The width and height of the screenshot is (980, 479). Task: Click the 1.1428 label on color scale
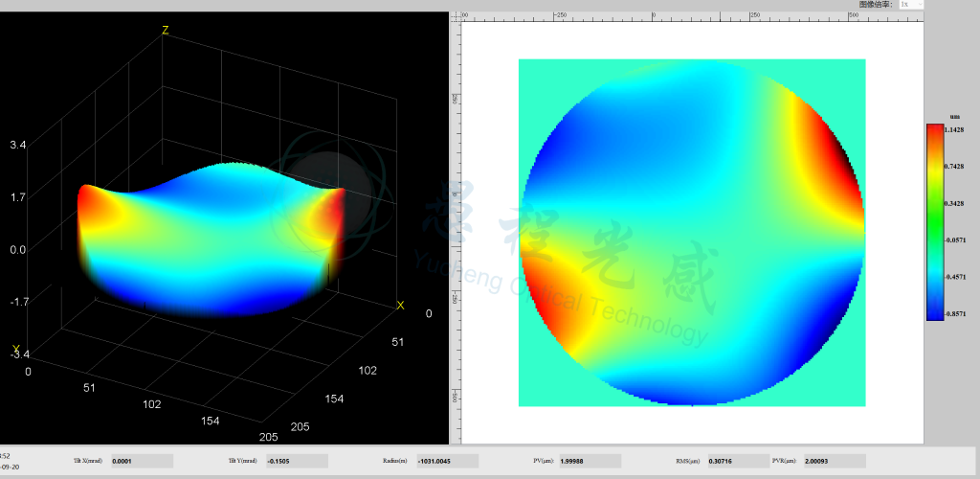(x=954, y=129)
